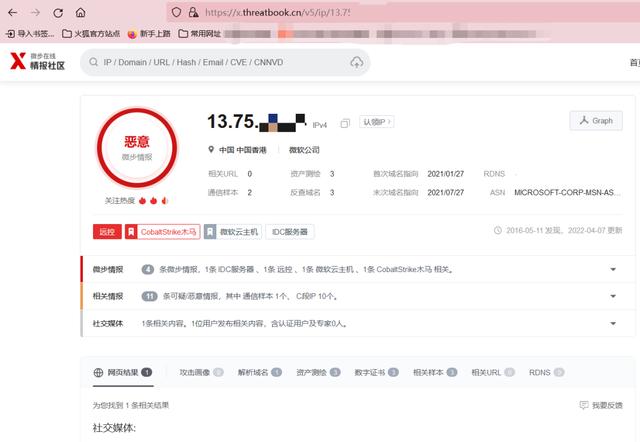Click the last-seen date 2021/07/27
Image resolution: width=640 pixels, height=442 pixels.
(x=446, y=192)
